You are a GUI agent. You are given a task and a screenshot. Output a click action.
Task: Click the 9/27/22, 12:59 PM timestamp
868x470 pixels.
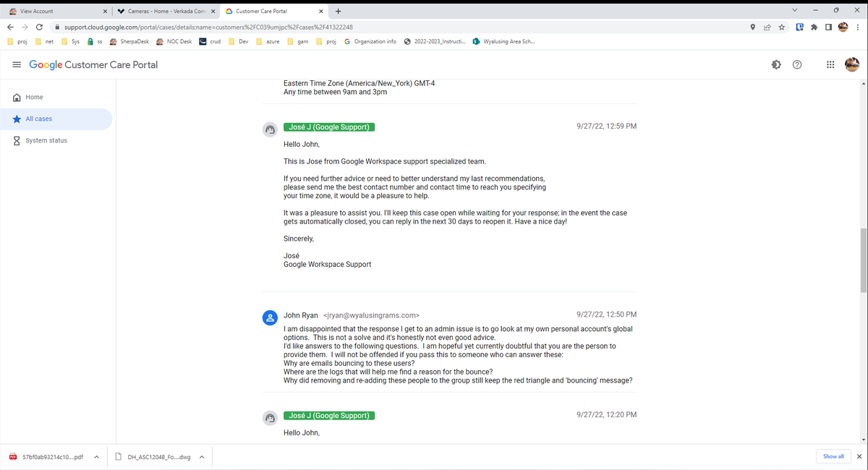[607, 127]
